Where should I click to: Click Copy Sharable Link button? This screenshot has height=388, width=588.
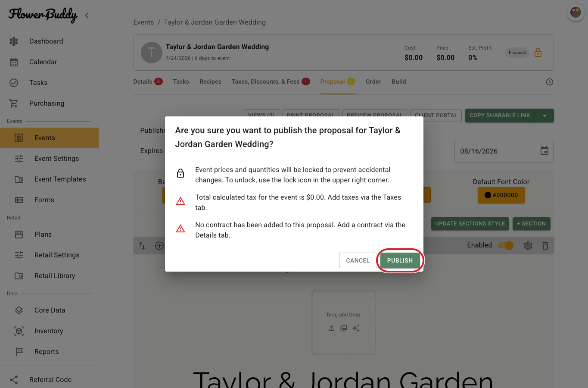coord(500,116)
